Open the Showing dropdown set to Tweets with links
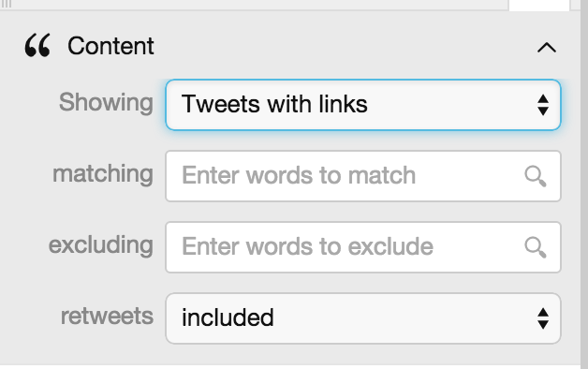This screenshot has width=588, height=369. (363, 105)
